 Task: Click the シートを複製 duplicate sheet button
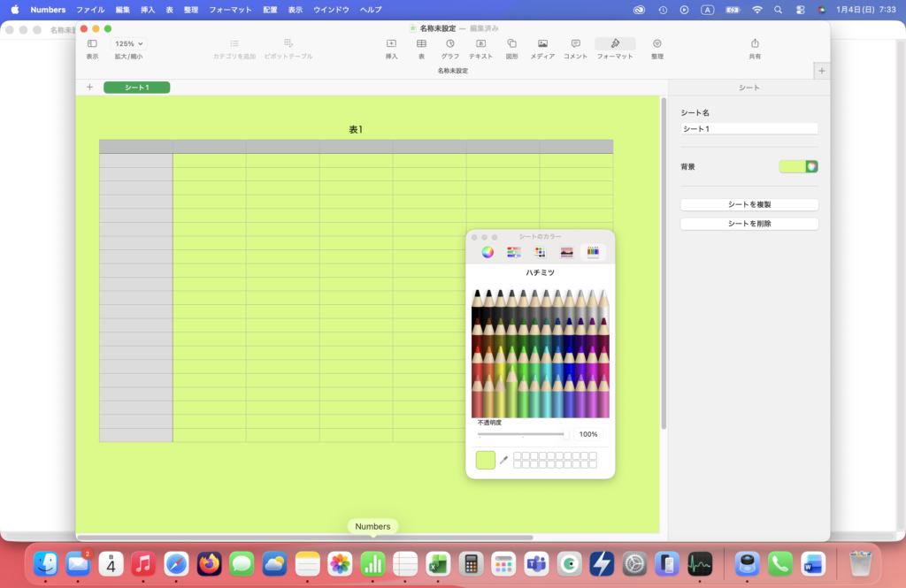click(x=749, y=204)
